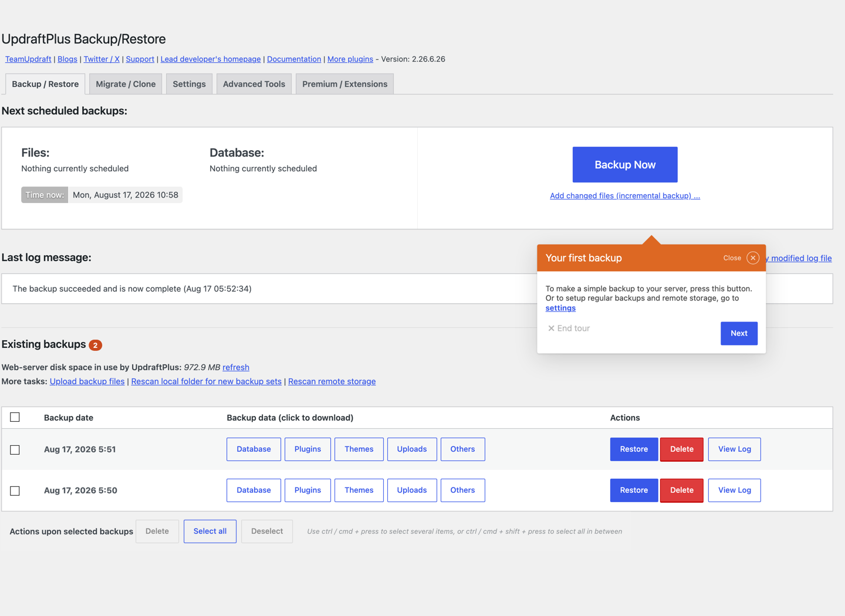View Log for the 5:50 backup
This screenshot has width=845, height=616.
click(735, 490)
